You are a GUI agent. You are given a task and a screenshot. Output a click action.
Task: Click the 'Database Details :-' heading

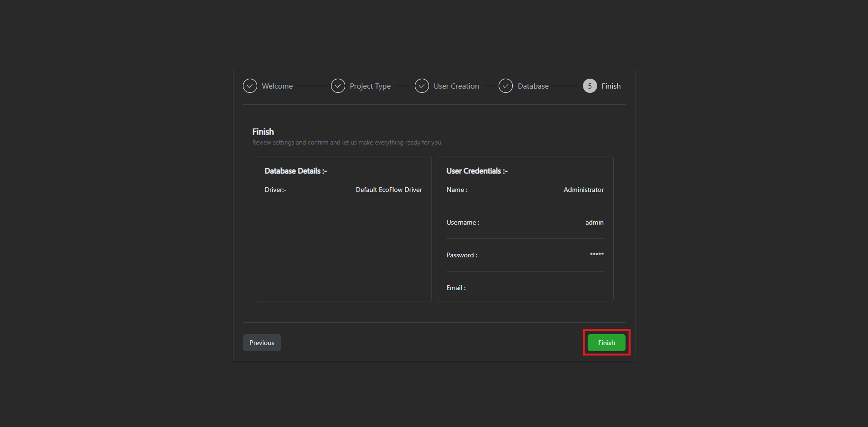(296, 171)
